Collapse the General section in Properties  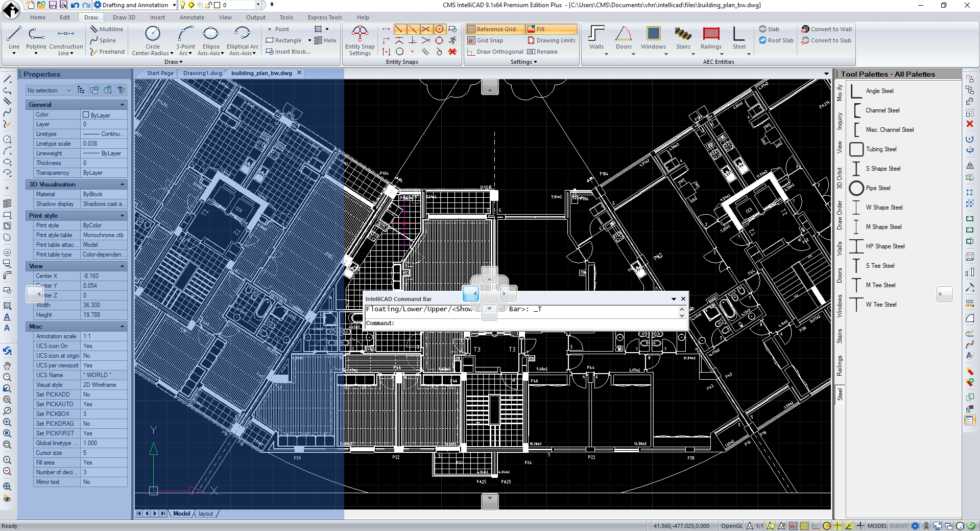[x=122, y=104]
